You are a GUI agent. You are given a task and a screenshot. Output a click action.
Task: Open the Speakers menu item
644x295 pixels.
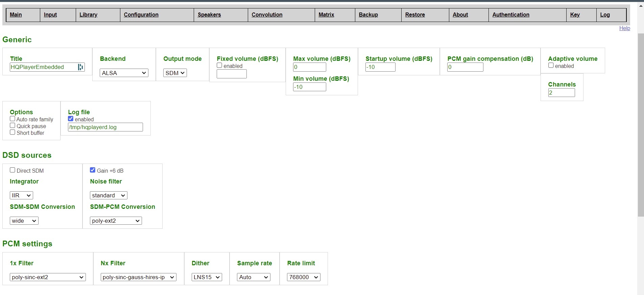pos(209,15)
